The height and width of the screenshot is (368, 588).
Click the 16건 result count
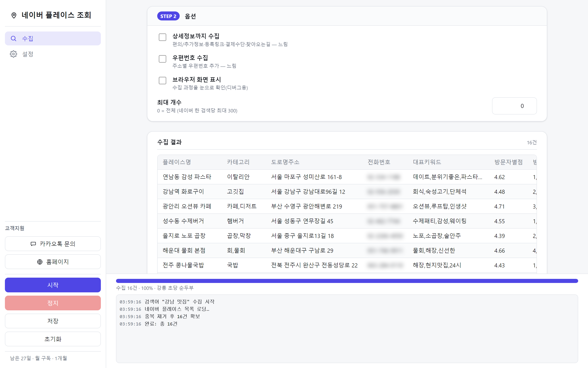532,142
